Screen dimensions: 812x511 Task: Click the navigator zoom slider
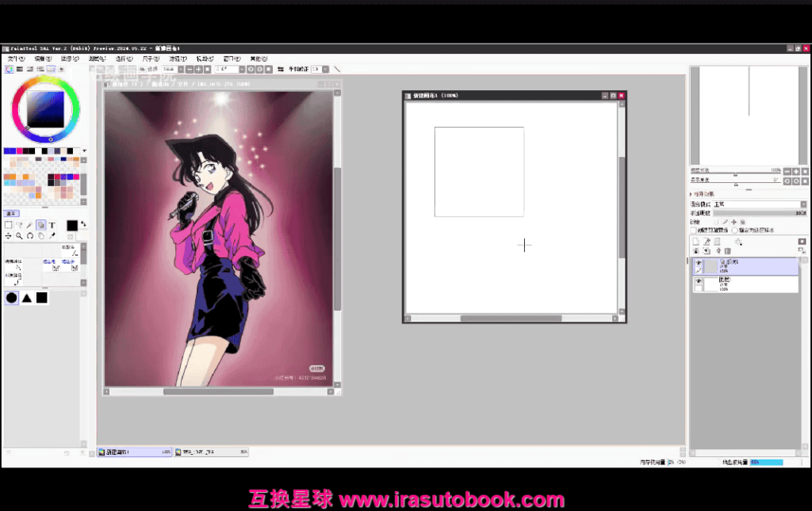pos(735,174)
